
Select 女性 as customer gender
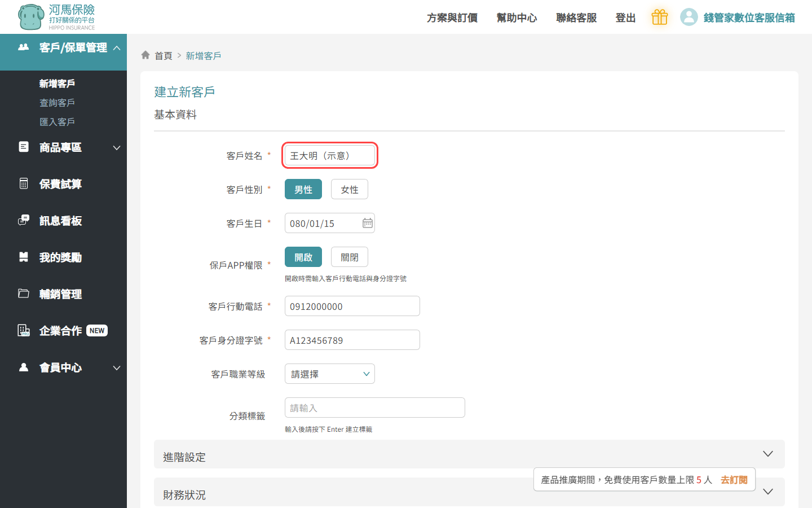(349, 190)
